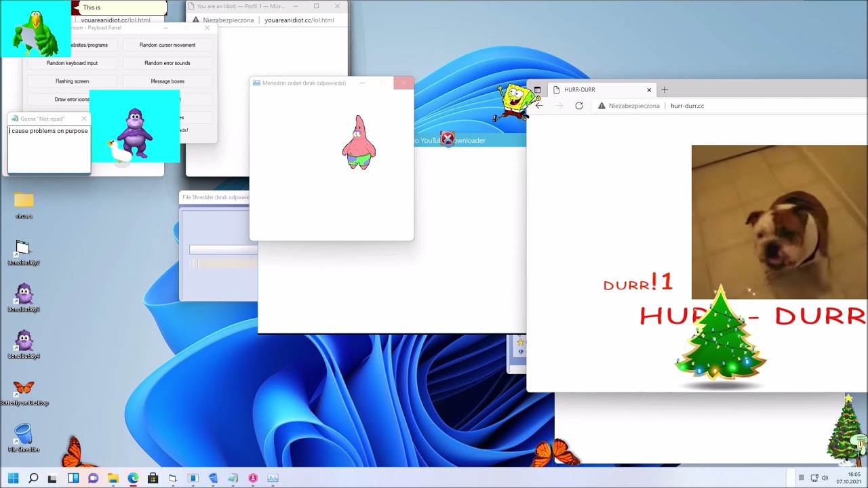Viewport: 868px width, 488px height.
Task: Click the purple Bonzi Buddy gorilla
Action: [x=135, y=133]
